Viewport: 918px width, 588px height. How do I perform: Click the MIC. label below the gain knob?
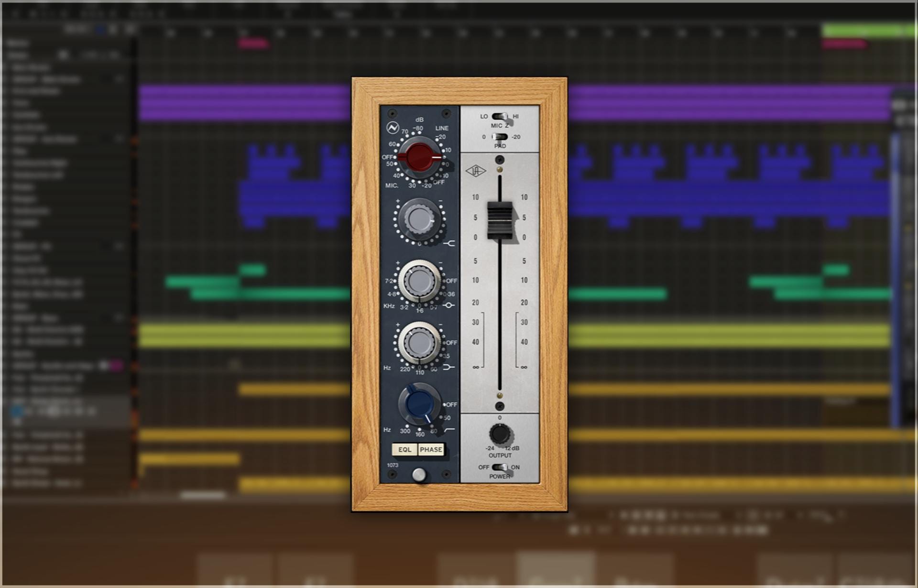click(392, 185)
